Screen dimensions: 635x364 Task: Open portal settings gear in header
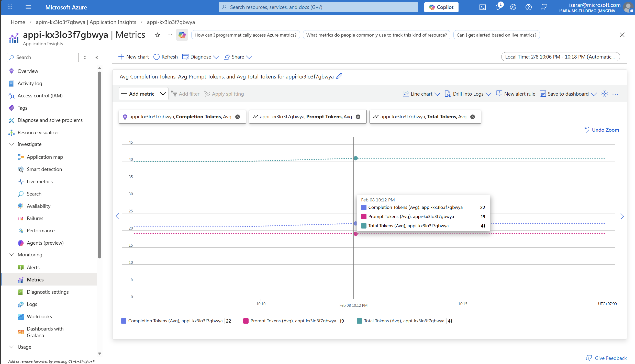(513, 7)
